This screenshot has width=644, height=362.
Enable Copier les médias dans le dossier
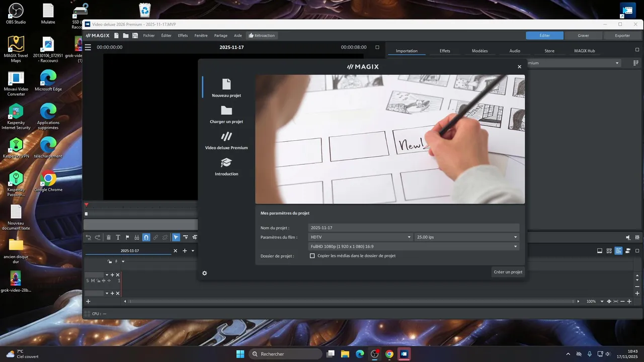click(312, 256)
